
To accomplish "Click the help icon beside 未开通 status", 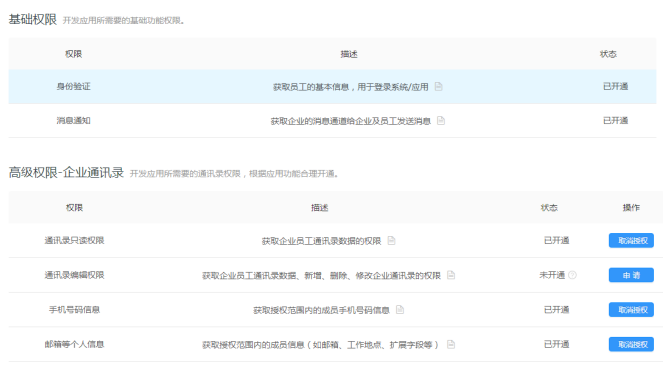I will [573, 275].
